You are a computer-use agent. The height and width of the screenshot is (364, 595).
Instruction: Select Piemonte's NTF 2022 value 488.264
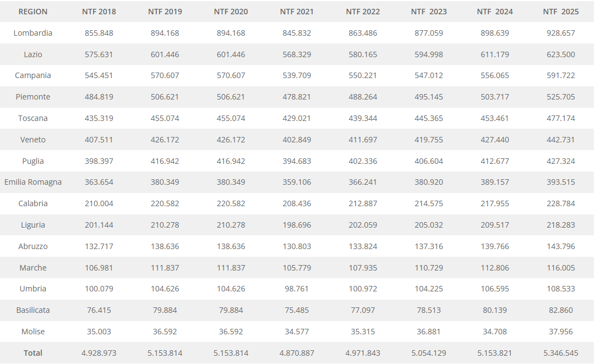363,97
